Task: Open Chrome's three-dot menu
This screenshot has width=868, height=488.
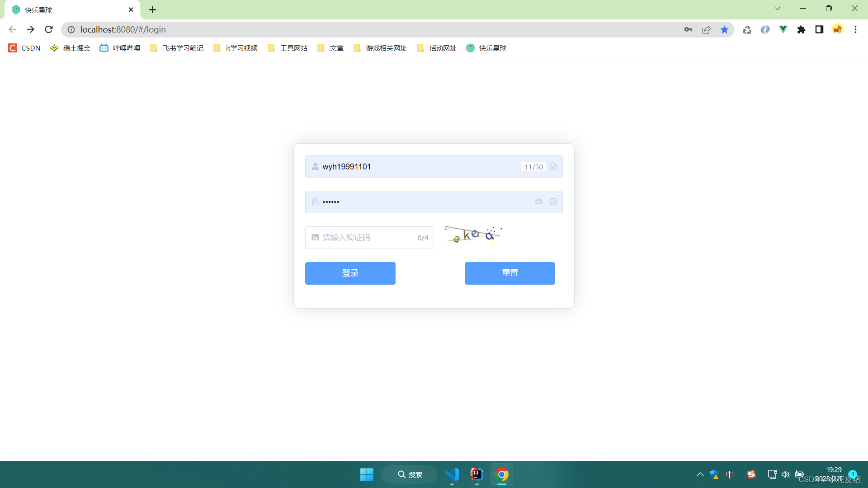Action: pyautogui.click(x=855, y=29)
